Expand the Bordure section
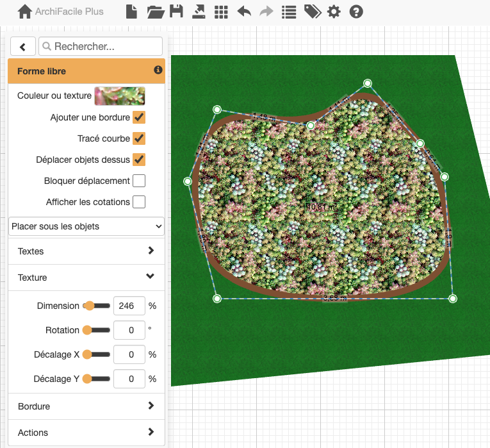This screenshot has width=490, height=448. pyautogui.click(x=86, y=406)
